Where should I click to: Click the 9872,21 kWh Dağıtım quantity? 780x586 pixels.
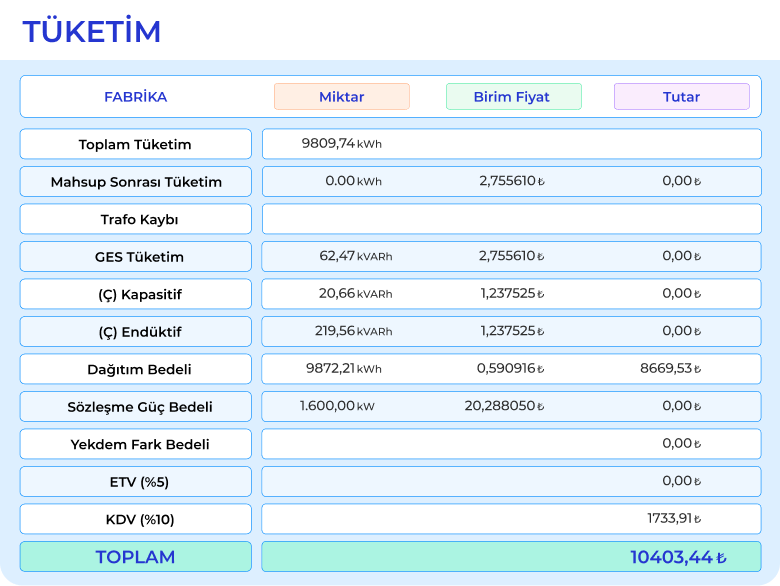pyautogui.click(x=344, y=369)
